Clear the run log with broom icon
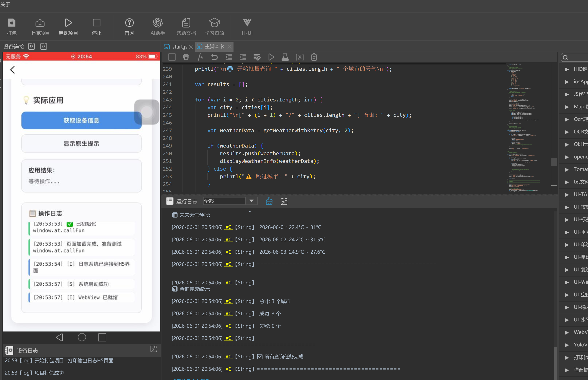 point(269,201)
